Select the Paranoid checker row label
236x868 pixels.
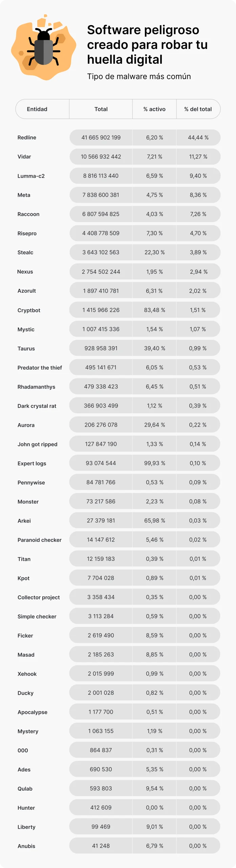click(x=39, y=540)
